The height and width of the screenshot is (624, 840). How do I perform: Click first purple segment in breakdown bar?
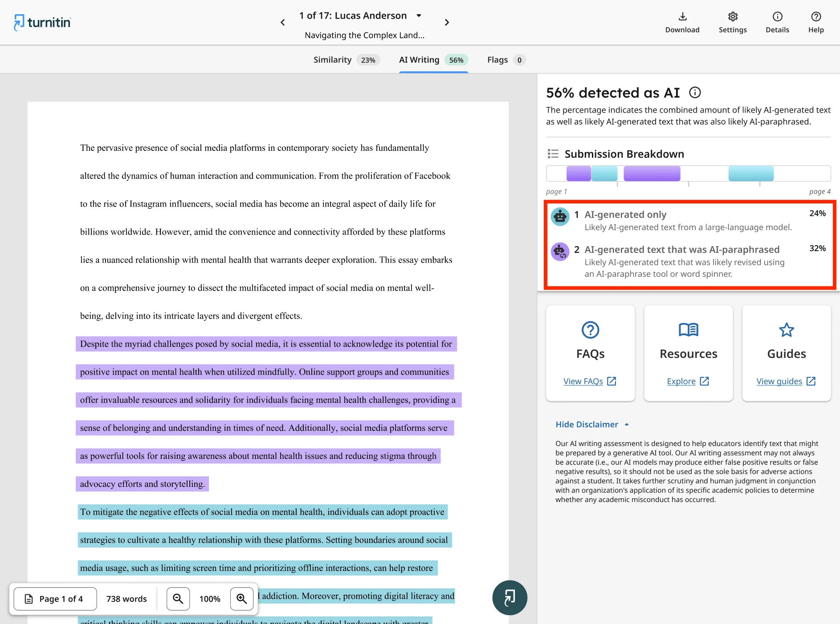(579, 174)
